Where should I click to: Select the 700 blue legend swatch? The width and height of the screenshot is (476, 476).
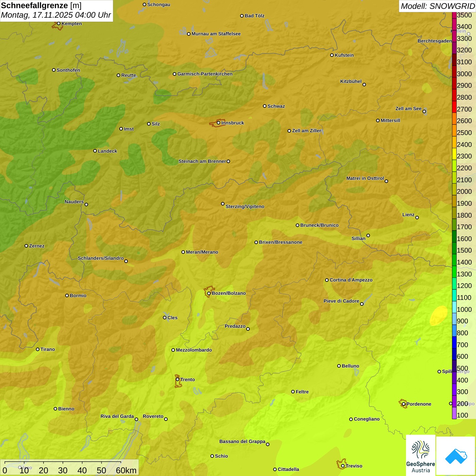tap(454, 342)
